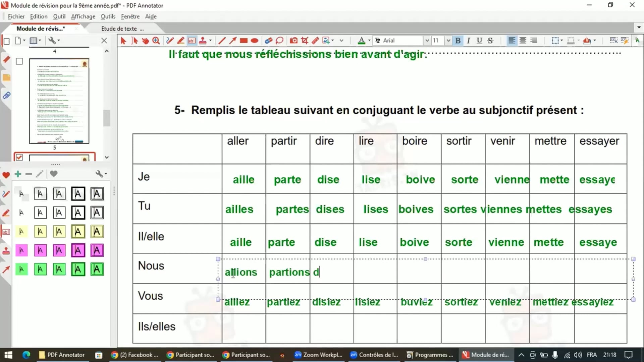Click the Snapshot camera tool
The width and height of the screenshot is (644, 362).
[293, 41]
